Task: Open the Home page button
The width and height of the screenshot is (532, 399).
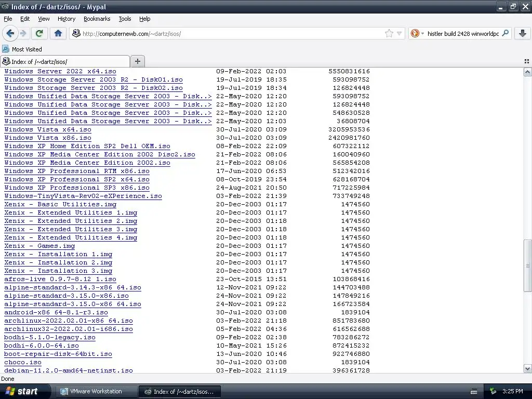Action: (58, 33)
